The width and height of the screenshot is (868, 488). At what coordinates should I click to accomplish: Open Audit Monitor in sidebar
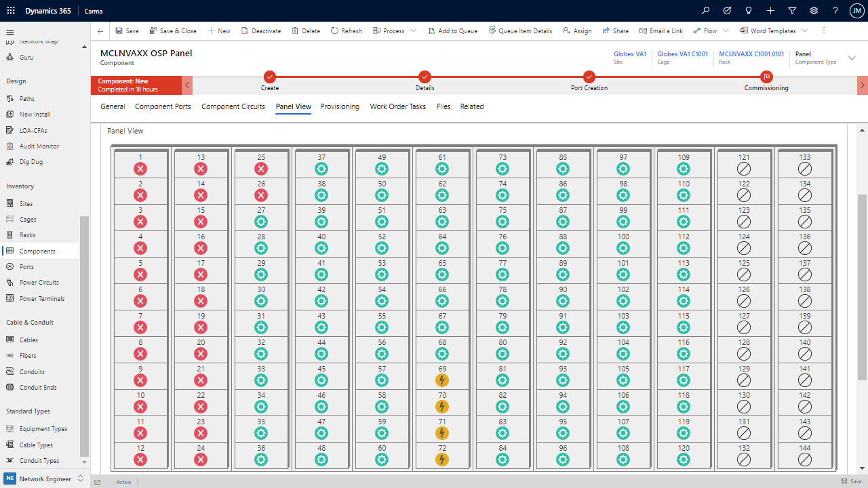(x=39, y=146)
